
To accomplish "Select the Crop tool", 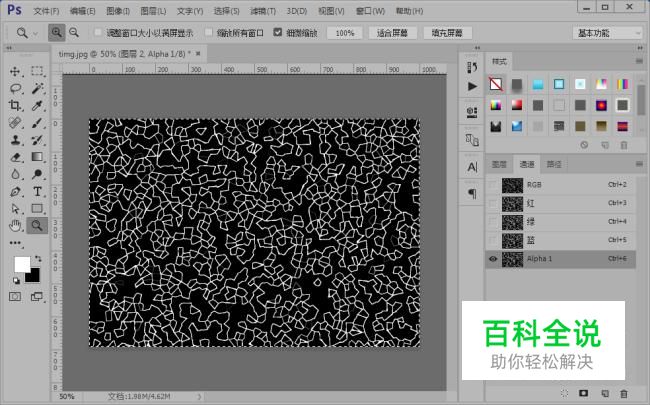I will pos(16,106).
